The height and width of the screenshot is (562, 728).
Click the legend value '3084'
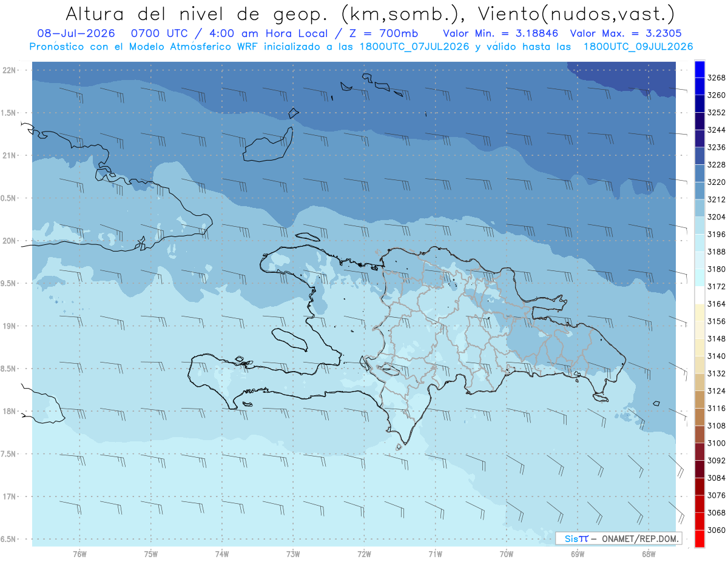click(716, 478)
